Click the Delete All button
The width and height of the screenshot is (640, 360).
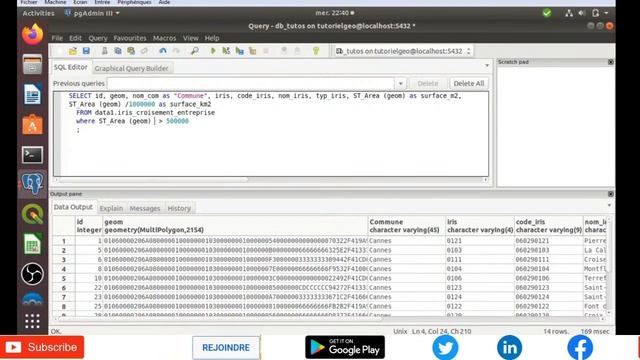(x=469, y=83)
